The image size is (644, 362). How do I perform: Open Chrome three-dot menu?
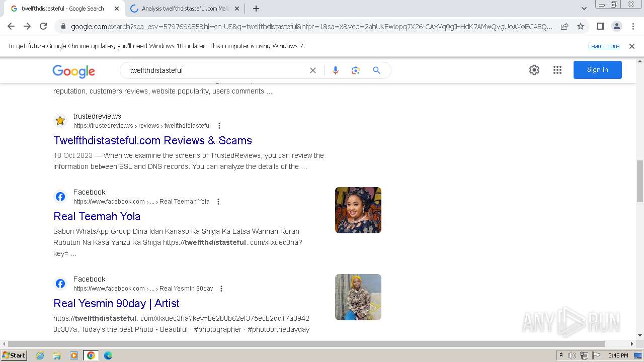(633, 26)
